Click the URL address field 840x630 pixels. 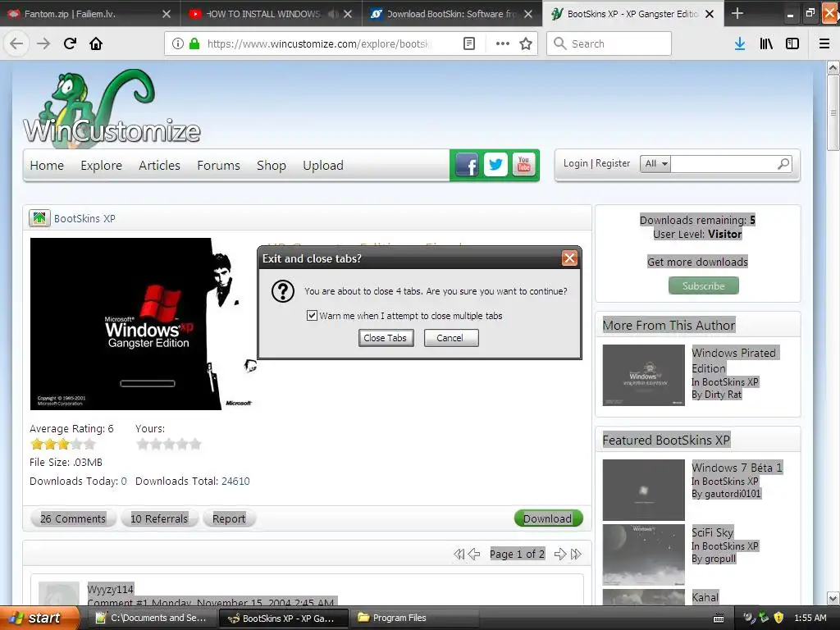[318, 43]
